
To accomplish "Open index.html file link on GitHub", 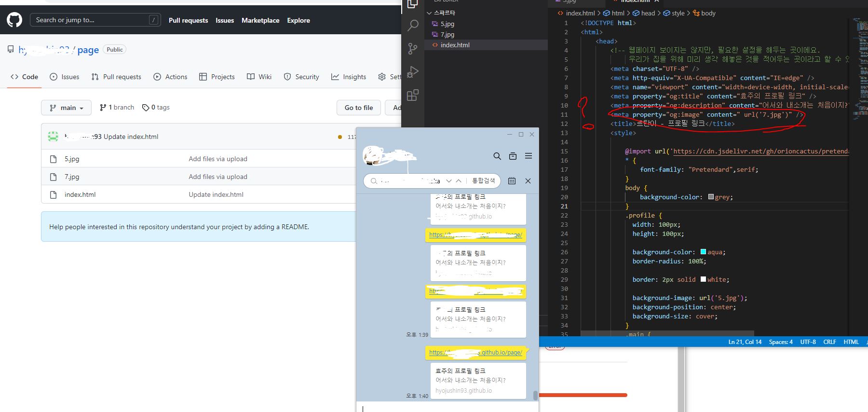I will 80,194.
